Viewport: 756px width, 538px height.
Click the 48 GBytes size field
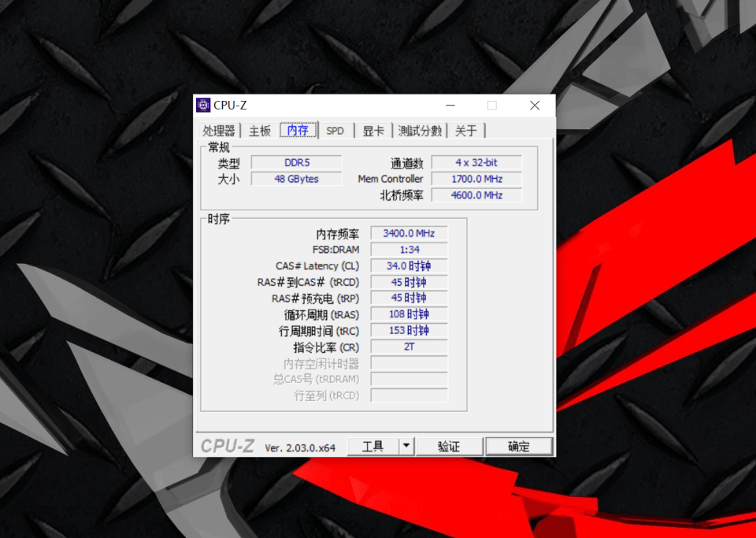pyautogui.click(x=297, y=179)
